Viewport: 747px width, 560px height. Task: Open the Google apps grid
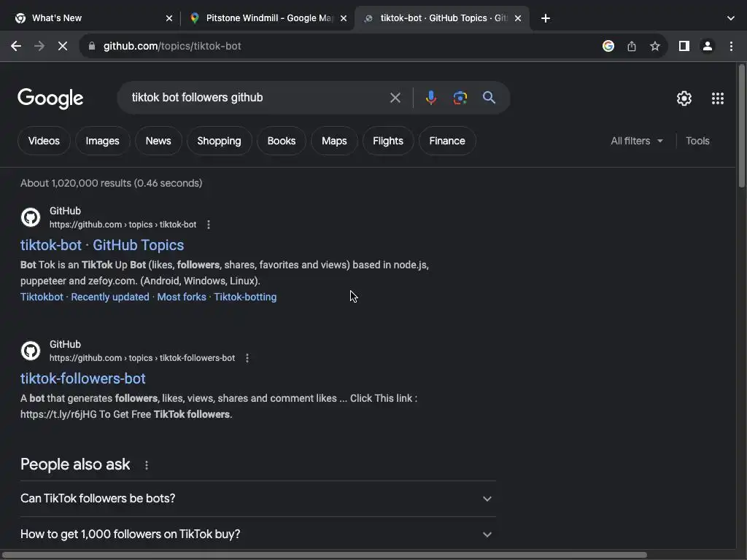pos(718,98)
